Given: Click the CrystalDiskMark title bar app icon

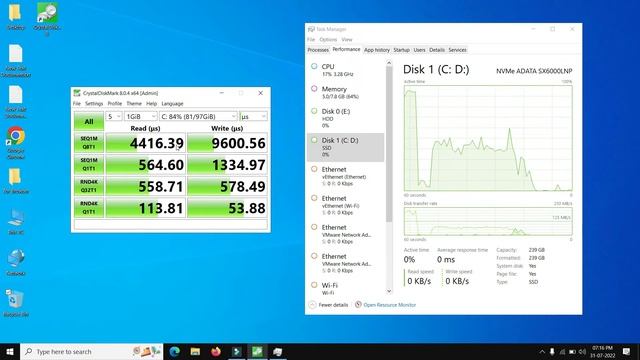Looking at the screenshot, I should pyautogui.click(x=77, y=93).
